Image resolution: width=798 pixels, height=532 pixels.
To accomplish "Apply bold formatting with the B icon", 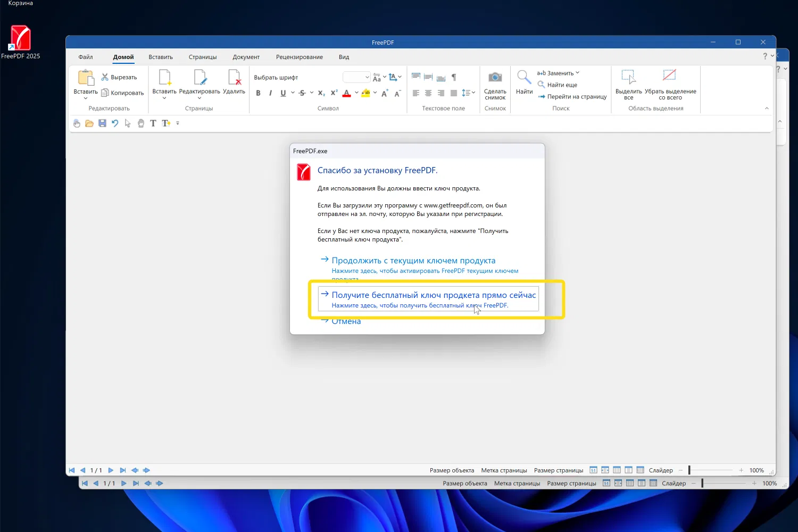I will point(259,93).
